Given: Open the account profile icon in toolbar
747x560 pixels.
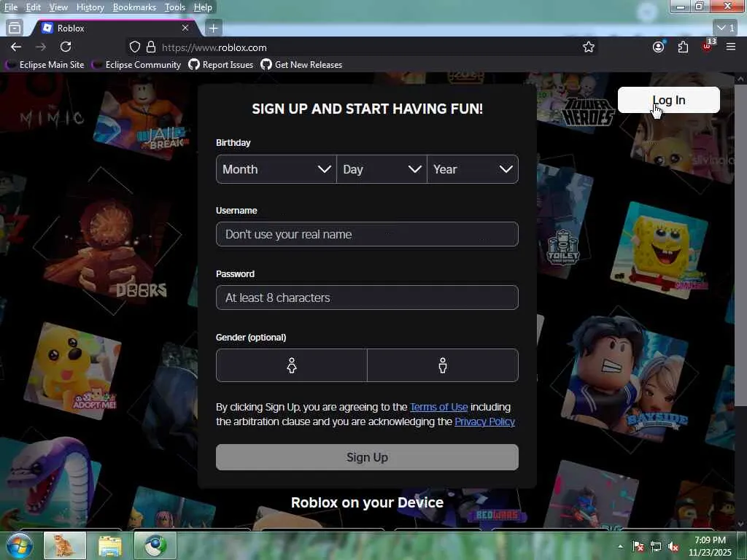Looking at the screenshot, I should pos(659,47).
